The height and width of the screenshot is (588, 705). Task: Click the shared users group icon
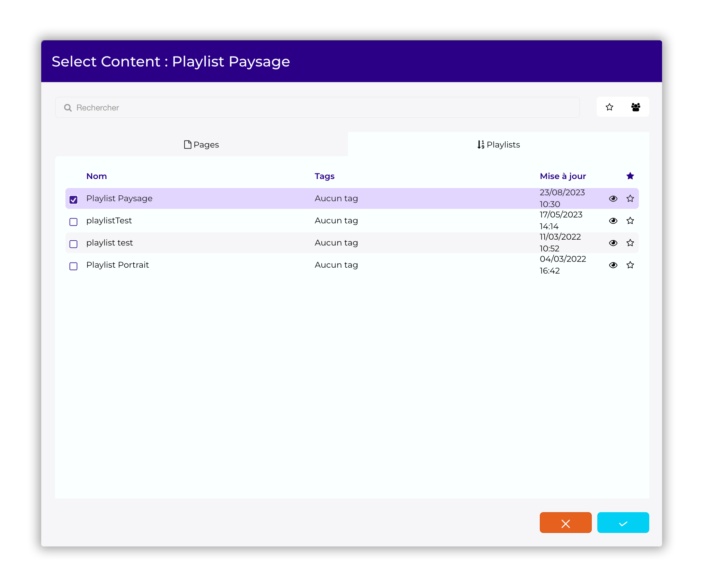(635, 107)
